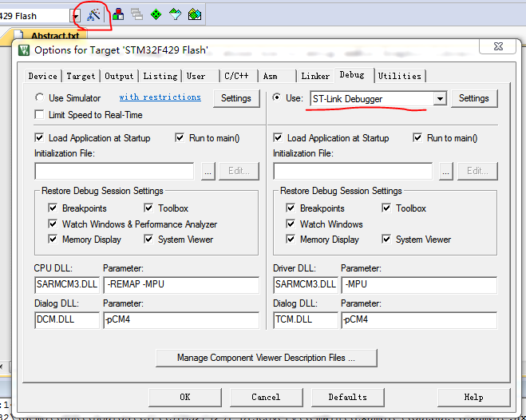The width and height of the screenshot is (526, 420).
Task: Switch to the Asm tab
Action: [x=277, y=76]
